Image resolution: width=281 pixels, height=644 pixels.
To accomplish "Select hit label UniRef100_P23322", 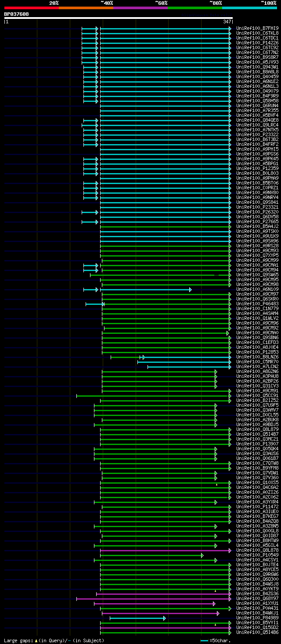I will (257, 134).
